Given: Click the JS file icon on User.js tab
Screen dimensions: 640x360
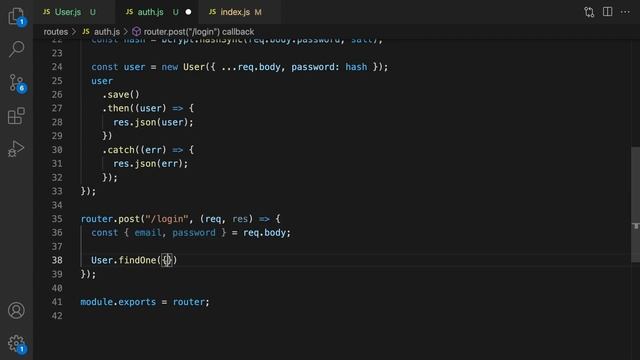Looking at the screenshot, I should pos(47,12).
